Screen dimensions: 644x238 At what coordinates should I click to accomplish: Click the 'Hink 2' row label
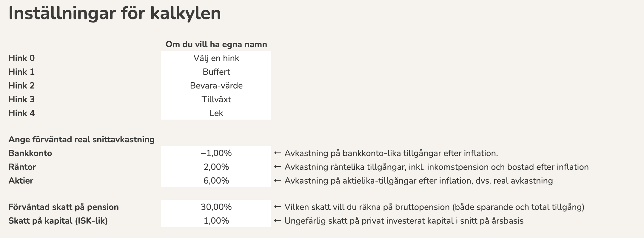(21, 86)
